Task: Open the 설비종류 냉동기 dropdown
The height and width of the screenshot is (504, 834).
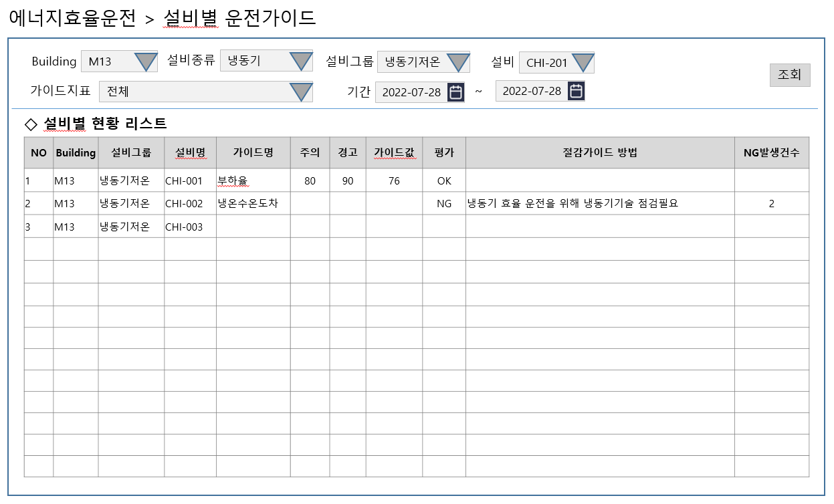Action: pos(301,61)
